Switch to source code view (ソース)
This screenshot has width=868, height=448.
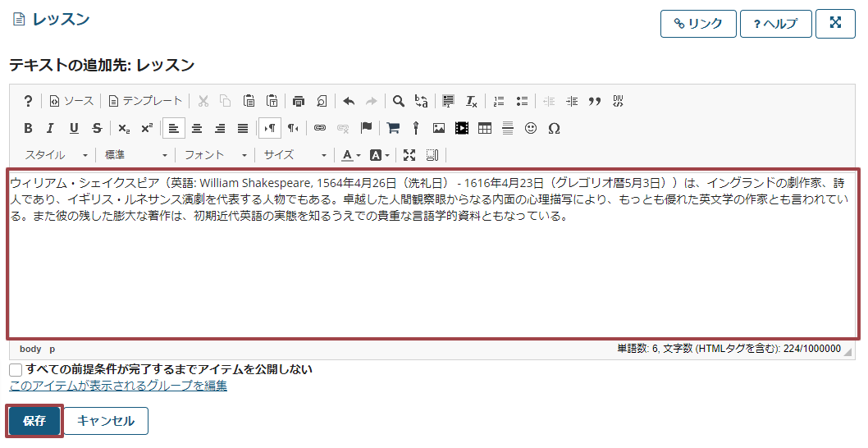(x=72, y=101)
